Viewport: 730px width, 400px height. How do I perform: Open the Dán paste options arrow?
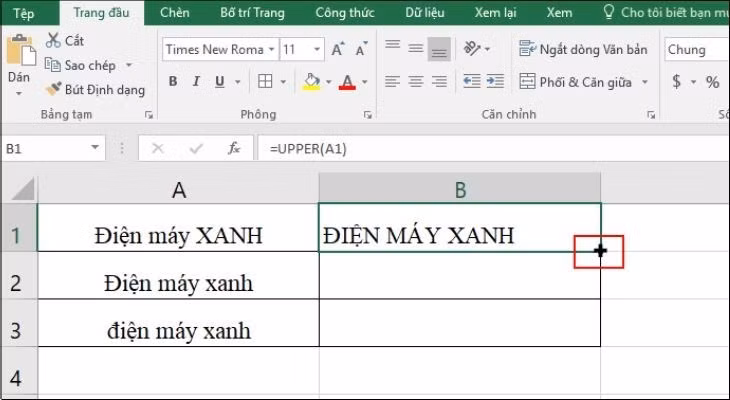19,94
